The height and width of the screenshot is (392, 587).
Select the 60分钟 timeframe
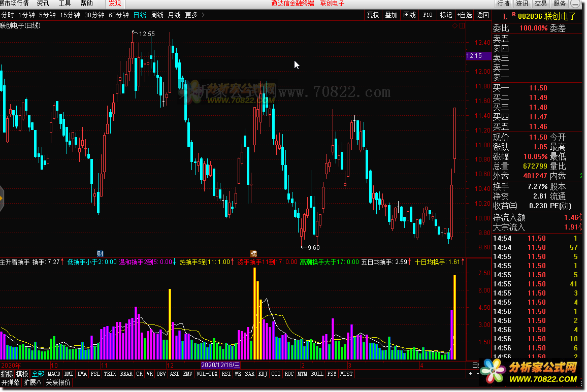click(119, 15)
